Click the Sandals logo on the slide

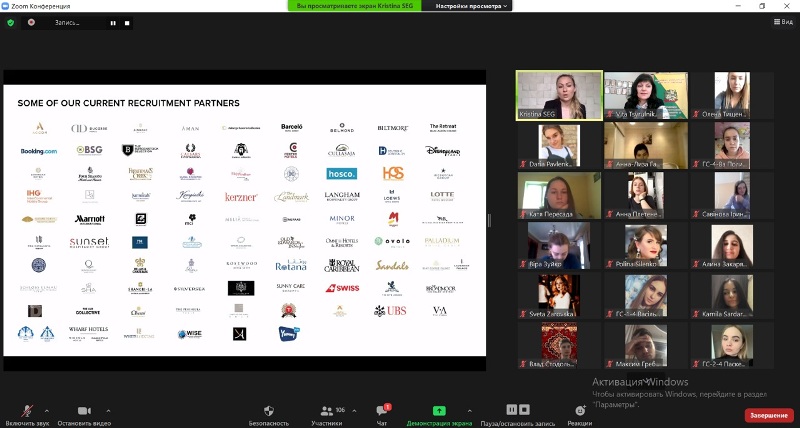pyautogui.click(x=392, y=265)
